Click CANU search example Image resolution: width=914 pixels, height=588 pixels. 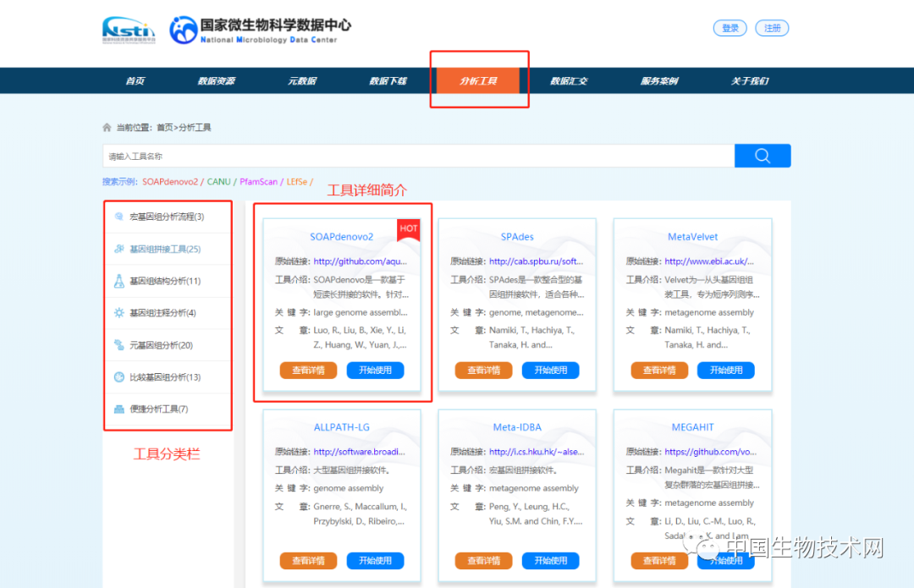(218, 182)
